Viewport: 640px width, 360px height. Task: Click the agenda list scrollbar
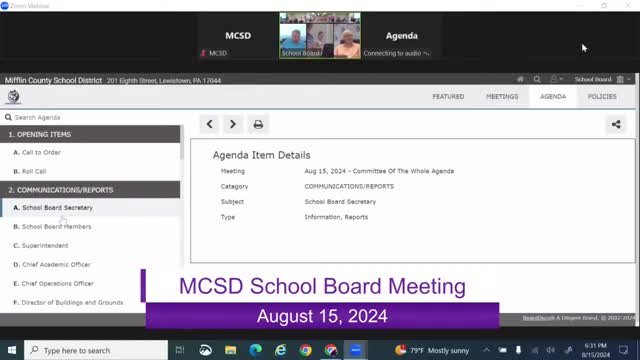point(182,143)
